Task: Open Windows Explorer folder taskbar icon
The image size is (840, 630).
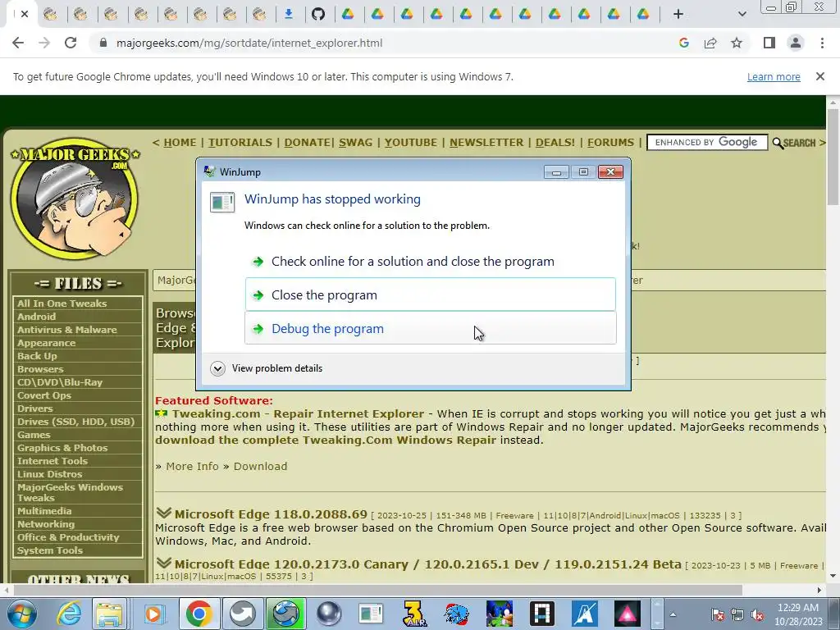Action: point(109,614)
